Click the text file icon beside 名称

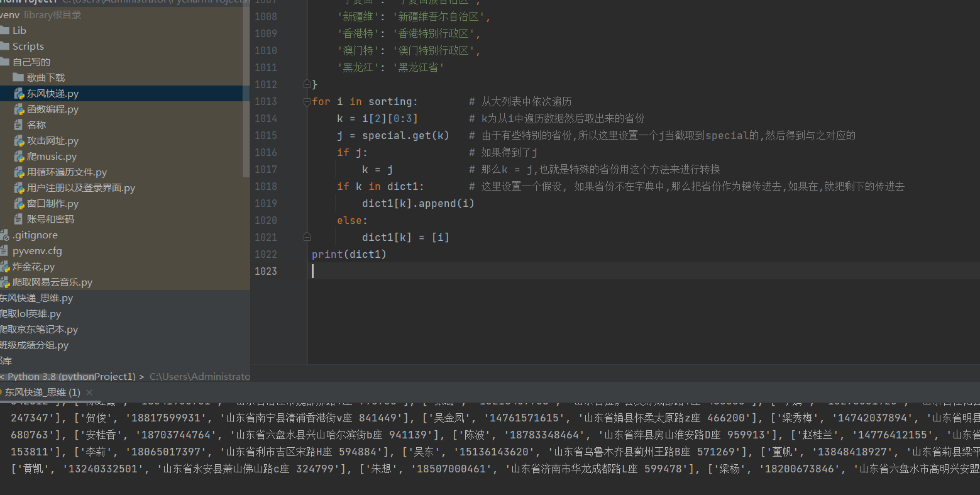(19, 125)
